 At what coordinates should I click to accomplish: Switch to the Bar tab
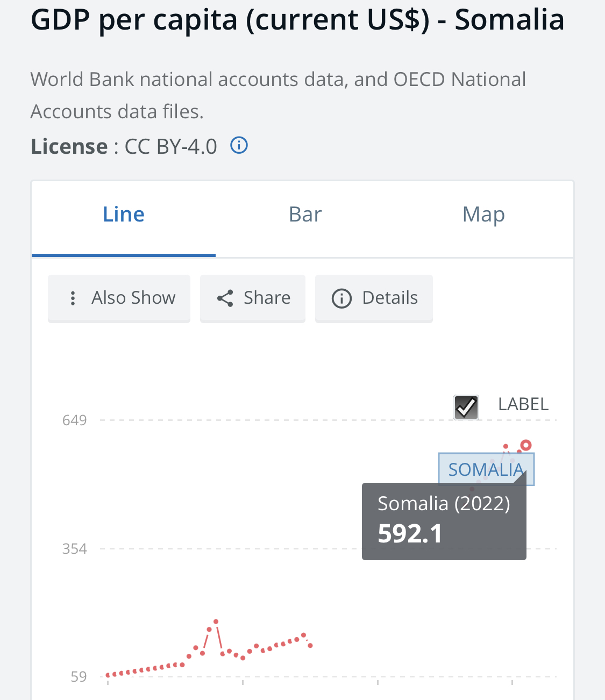click(x=305, y=215)
